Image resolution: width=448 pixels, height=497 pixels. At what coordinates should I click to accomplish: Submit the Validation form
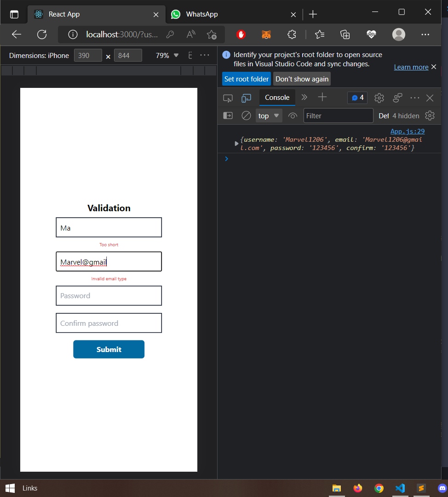click(109, 349)
